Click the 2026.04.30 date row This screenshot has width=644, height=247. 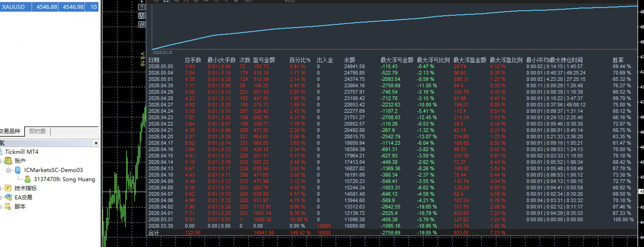[x=161, y=86]
